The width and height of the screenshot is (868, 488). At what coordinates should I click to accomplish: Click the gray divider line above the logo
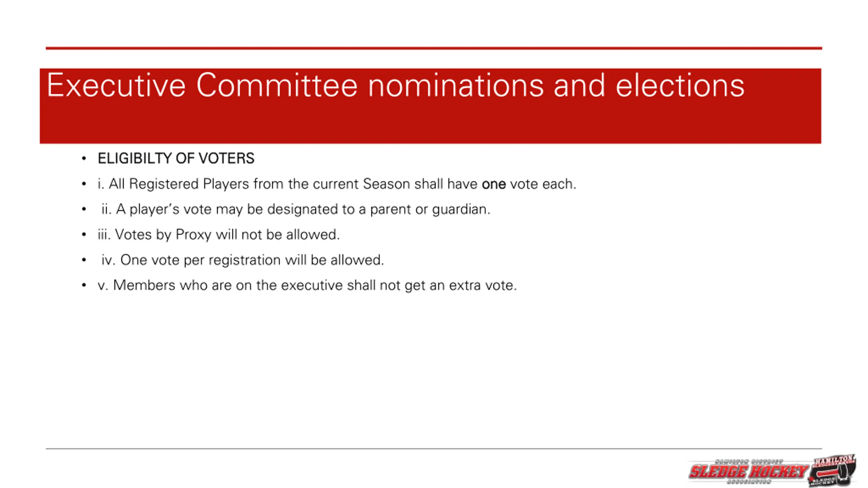tap(434, 449)
